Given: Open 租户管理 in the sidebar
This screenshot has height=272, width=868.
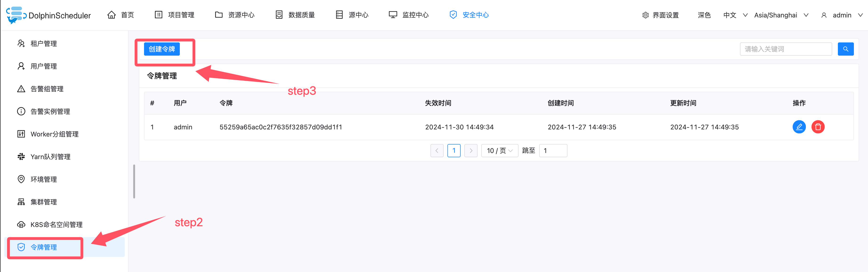Looking at the screenshot, I should pyautogui.click(x=44, y=44).
